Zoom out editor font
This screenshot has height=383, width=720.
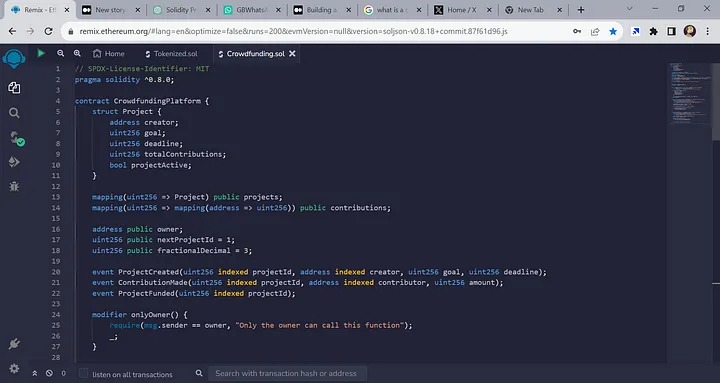tap(61, 54)
